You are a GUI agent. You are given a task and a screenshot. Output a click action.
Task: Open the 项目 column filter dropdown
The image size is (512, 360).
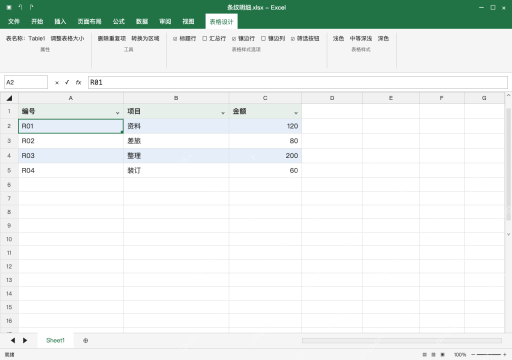point(223,113)
